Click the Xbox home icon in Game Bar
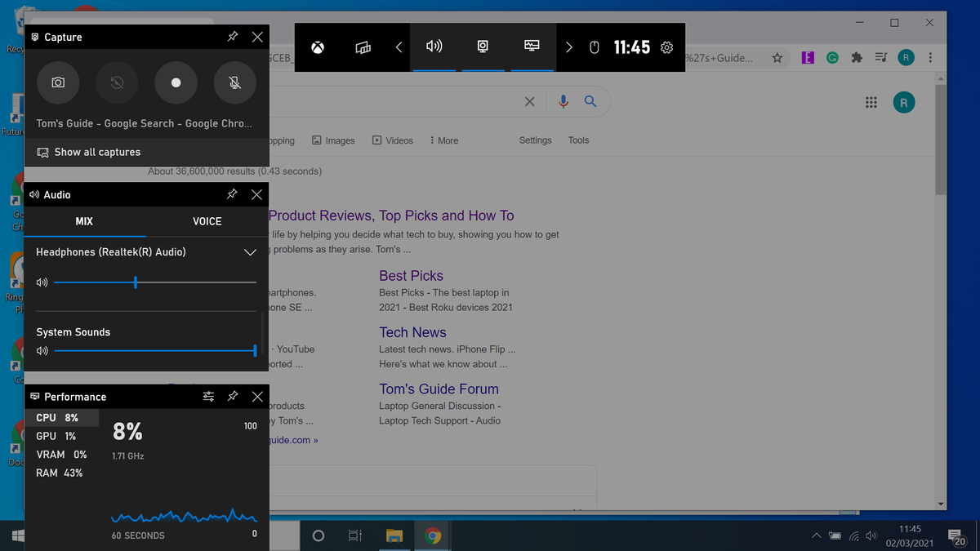 point(318,47)
